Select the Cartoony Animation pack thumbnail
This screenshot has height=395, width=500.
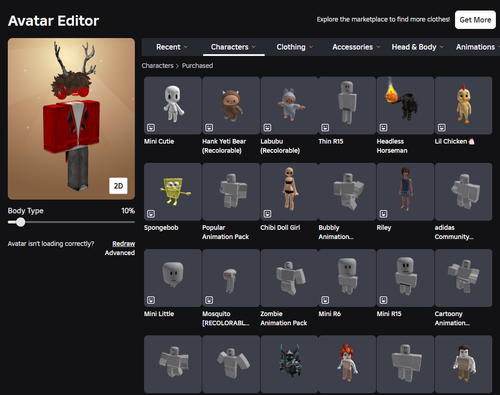[x=463, y=278]
